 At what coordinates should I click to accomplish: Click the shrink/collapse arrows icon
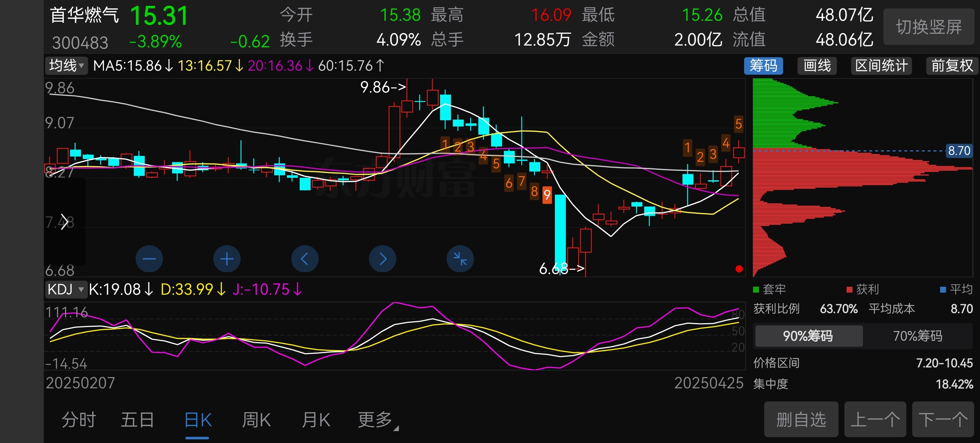coord(460,259)
